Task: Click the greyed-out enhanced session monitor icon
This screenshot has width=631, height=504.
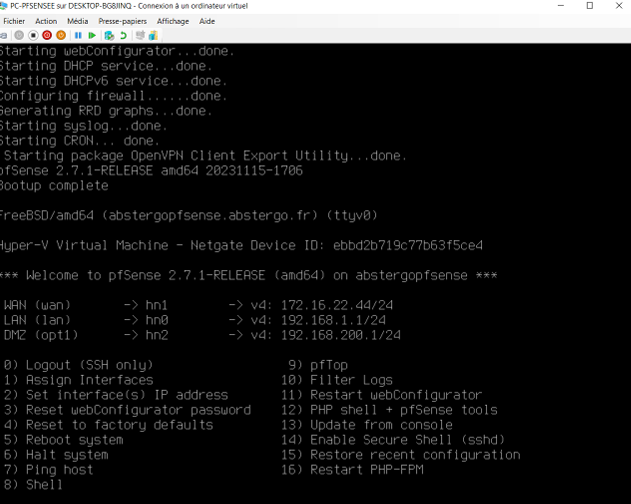Action: [x=141, y=35]
